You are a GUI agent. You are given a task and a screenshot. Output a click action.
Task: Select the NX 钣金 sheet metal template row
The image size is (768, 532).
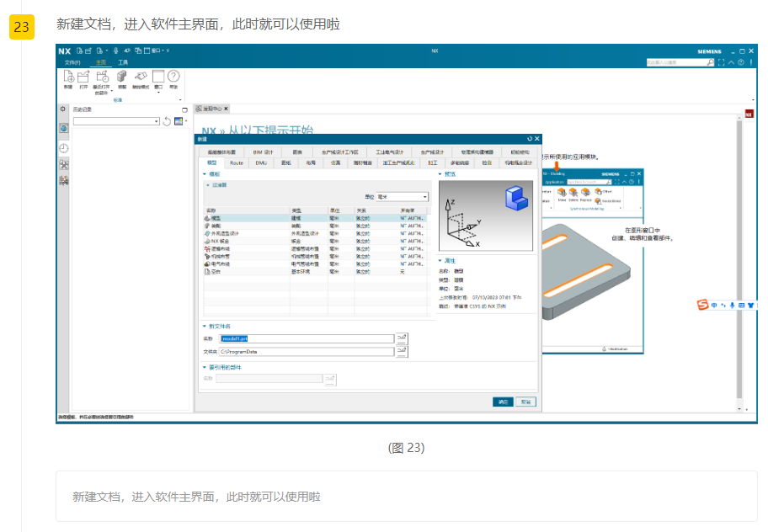(x=316, y=242)
